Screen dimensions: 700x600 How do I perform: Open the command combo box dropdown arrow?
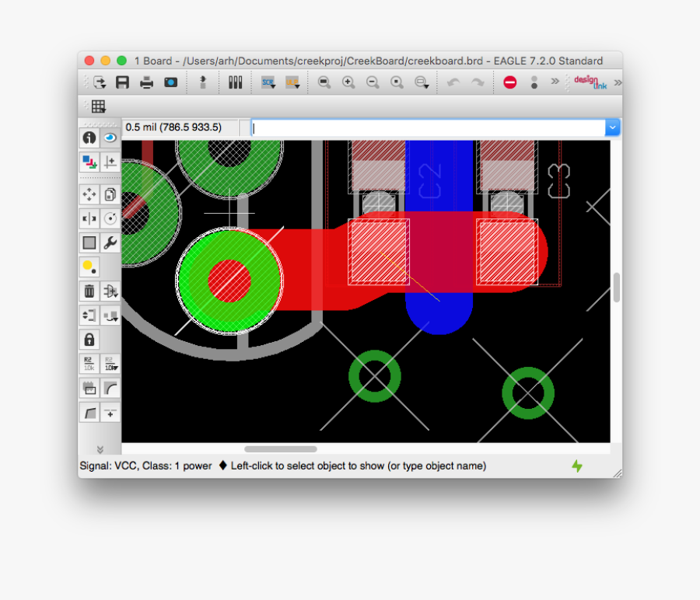pyautogui.click(x=613, y=127)
